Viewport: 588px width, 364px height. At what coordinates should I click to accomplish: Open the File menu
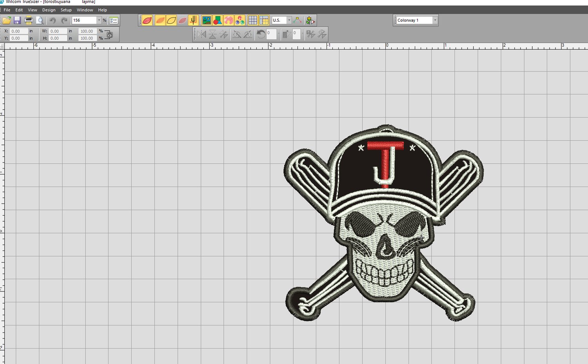pyautogui.click(x=7, y=10)
